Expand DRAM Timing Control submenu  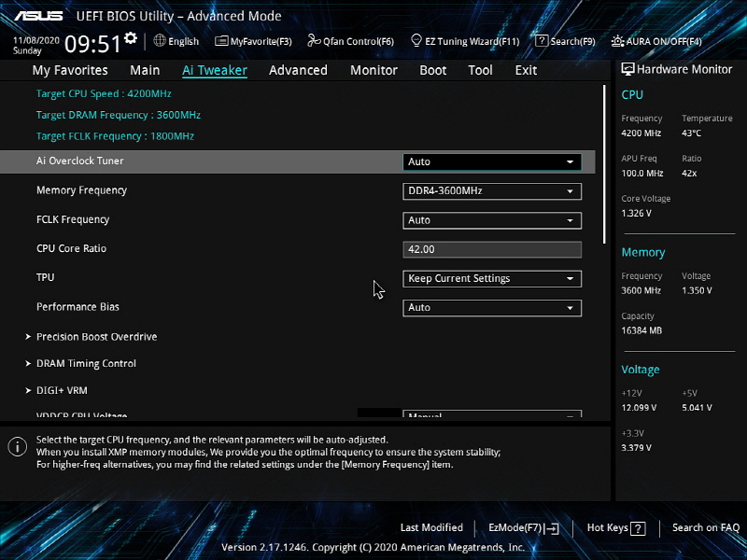[86, 363]
